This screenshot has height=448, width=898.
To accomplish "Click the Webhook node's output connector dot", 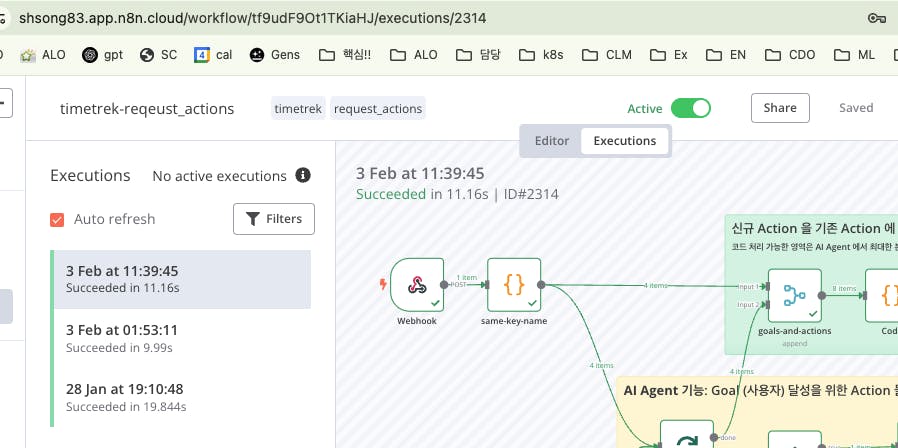I will [444, 285].
